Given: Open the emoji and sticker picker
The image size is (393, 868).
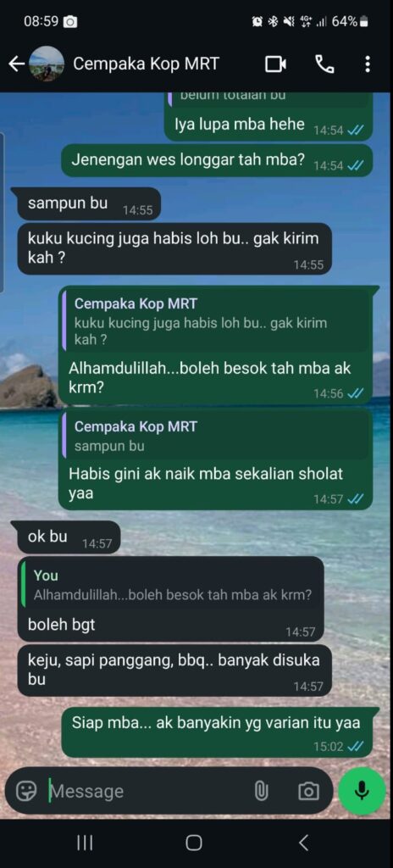Looking at the screenshot, I should click(26, 791).
